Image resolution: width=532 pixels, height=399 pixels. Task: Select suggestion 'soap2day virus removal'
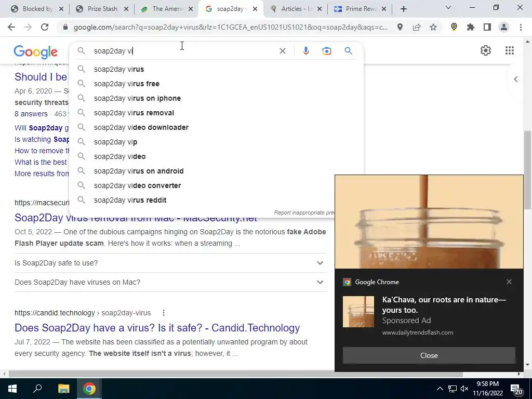click(216, 113)
